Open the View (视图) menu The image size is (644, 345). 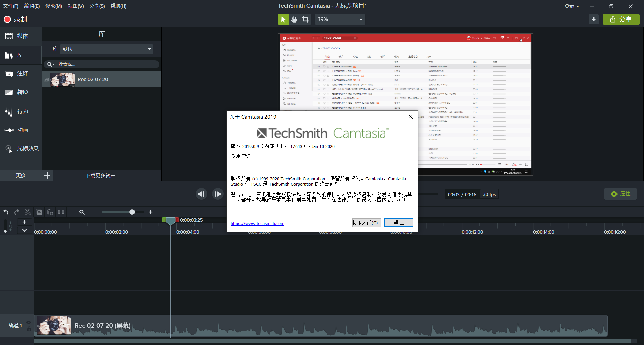click(x=76, y=6)
